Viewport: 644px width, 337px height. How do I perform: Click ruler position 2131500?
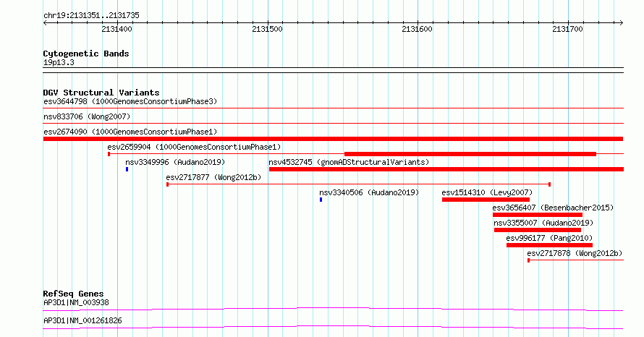(268, 29)
